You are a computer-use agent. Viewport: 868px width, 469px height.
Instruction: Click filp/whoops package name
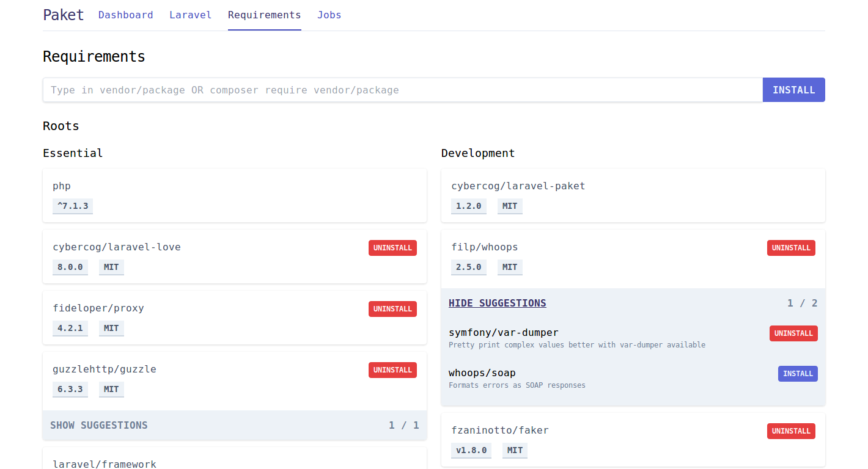[485, 247]
